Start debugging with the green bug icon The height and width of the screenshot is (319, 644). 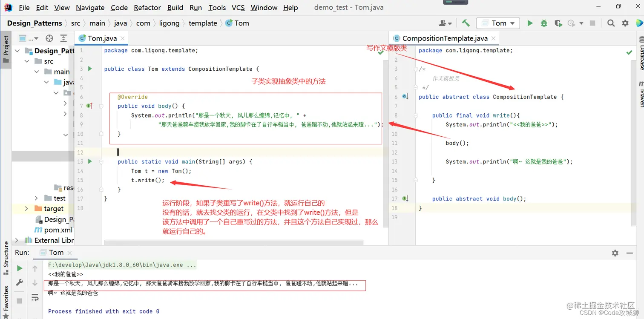tap(544, 23)
